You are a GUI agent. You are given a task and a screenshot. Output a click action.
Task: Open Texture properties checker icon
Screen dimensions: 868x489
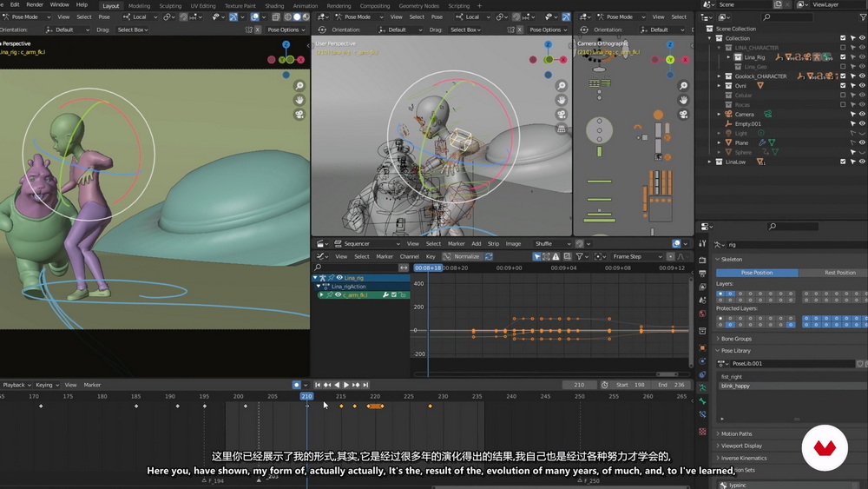(702, 432)
